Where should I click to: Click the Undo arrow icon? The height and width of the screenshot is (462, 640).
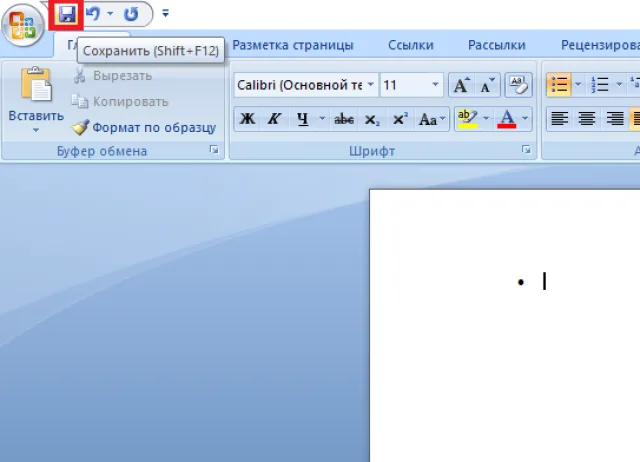pos(93,14)
